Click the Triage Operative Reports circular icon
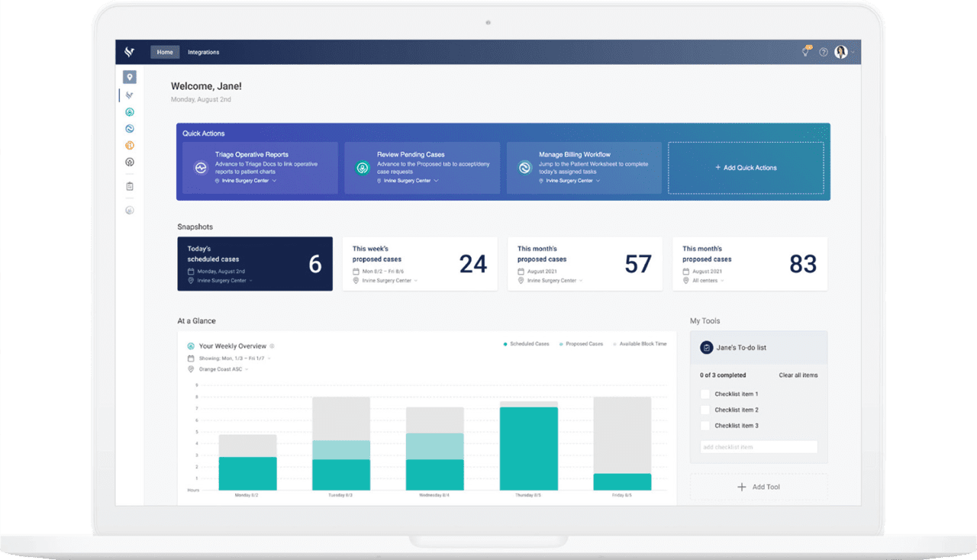The image size is (977, 560). pos(200,166)
